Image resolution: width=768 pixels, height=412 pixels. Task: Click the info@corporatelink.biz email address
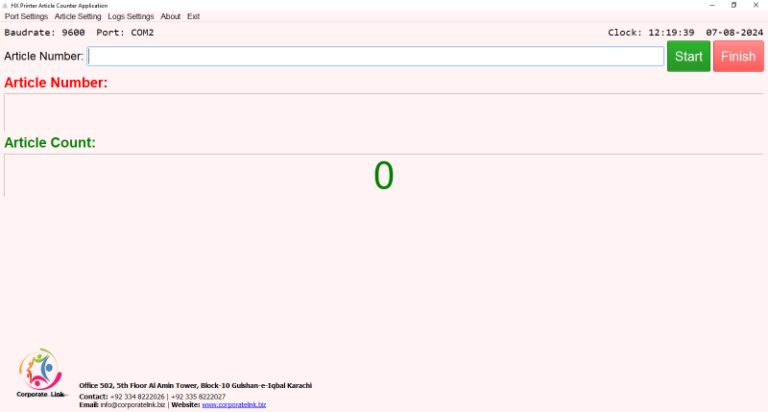pos(133,405)
